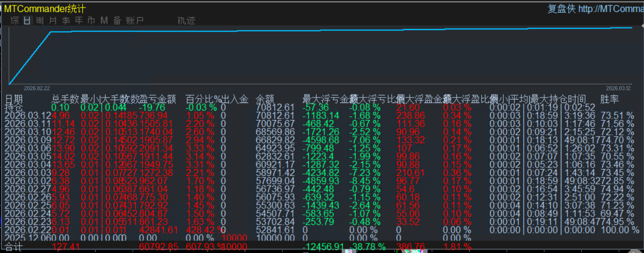Image resolution: width=644 pixels, height=253 pixels.
Task: Open the 季 quarterly tab
Action: pos(66,20)
